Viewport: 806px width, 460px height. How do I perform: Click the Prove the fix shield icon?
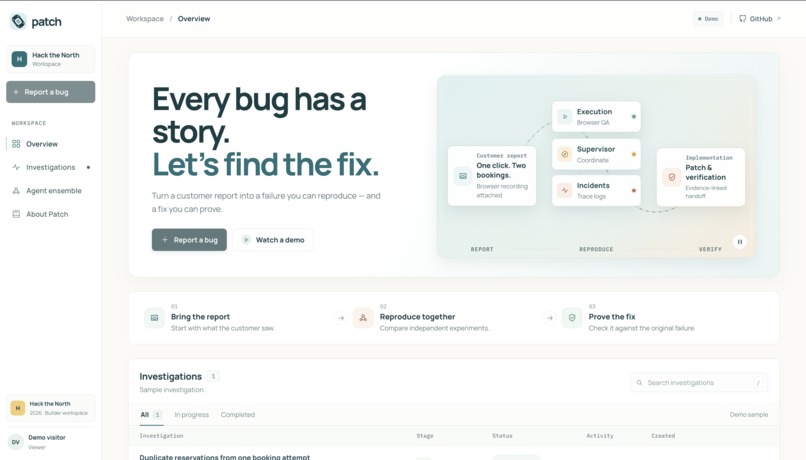(x=572, y=318)
